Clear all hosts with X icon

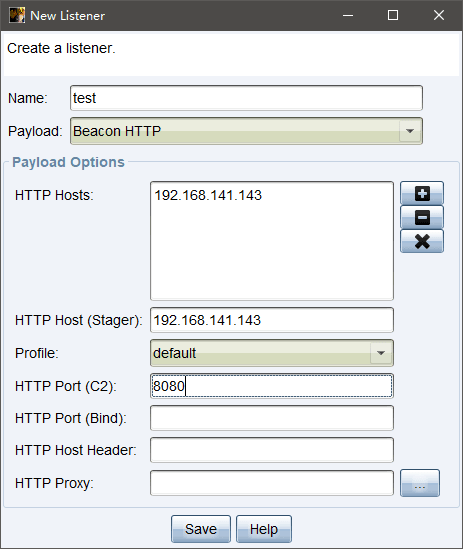(422, 241)
